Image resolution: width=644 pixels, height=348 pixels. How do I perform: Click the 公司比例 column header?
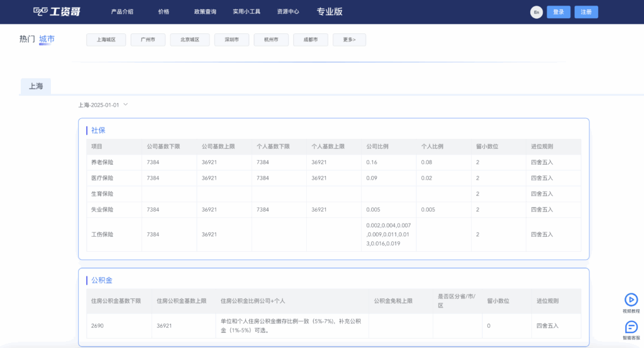[x=377, y=146]
